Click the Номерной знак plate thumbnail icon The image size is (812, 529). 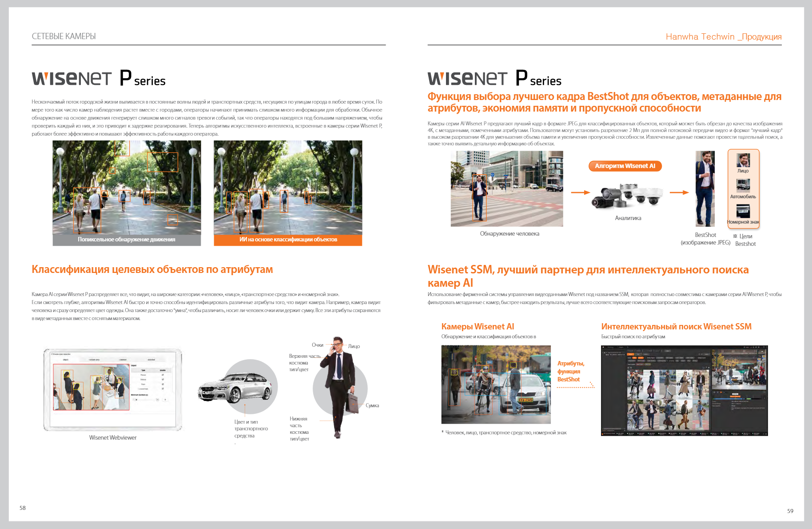tap(743, 211)
